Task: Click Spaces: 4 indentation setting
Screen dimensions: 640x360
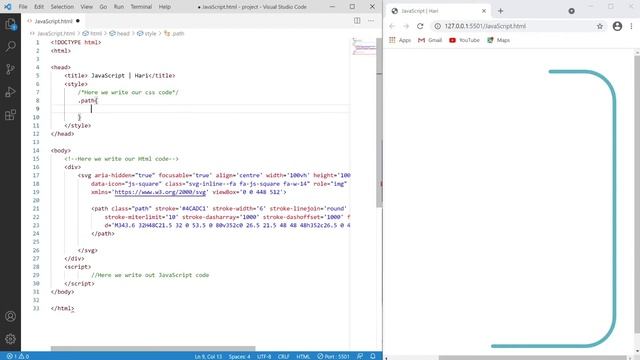Action: coord(239,356)
